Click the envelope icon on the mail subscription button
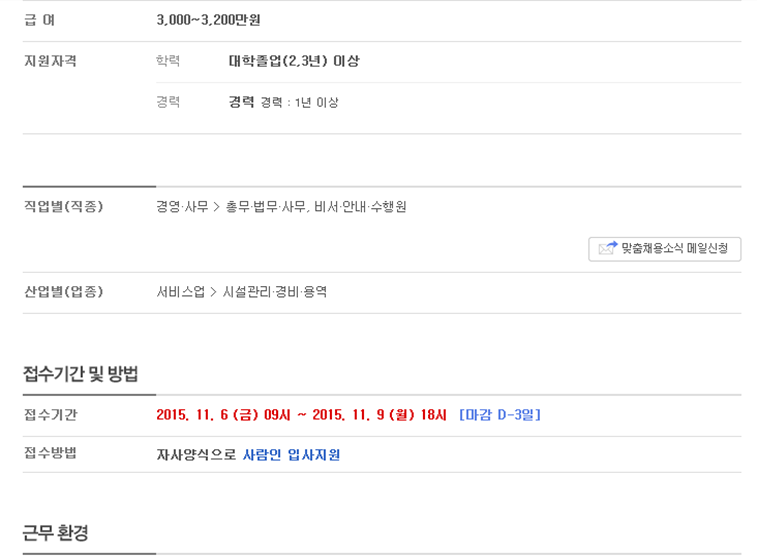This screenshot has height=558, width=757. pos(608,248)
